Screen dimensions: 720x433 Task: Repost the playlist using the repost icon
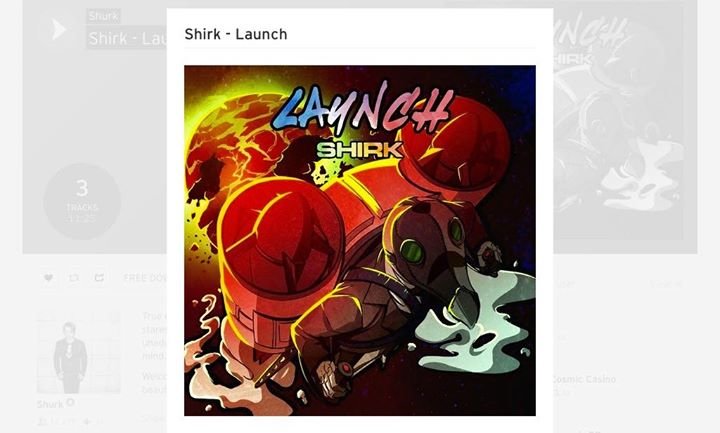[x=73, y=278]
